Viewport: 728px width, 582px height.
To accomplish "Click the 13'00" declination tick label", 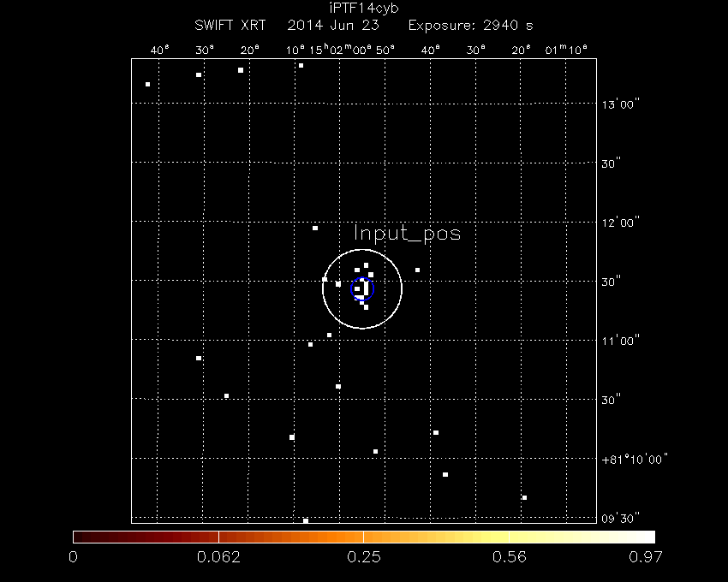I will (x=623, y=104).
